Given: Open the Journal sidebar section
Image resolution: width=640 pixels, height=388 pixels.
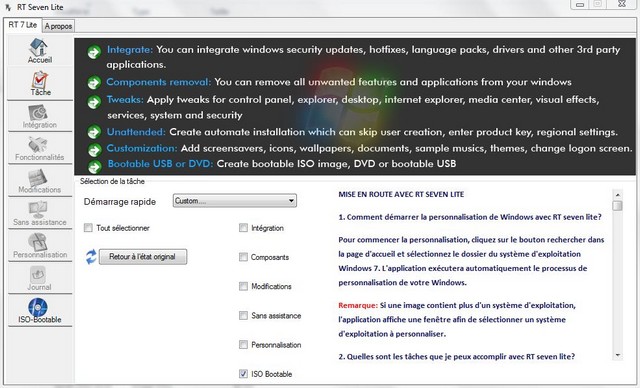Looking at the screenshot, I should pyautogui.click(x=40, y=278).
